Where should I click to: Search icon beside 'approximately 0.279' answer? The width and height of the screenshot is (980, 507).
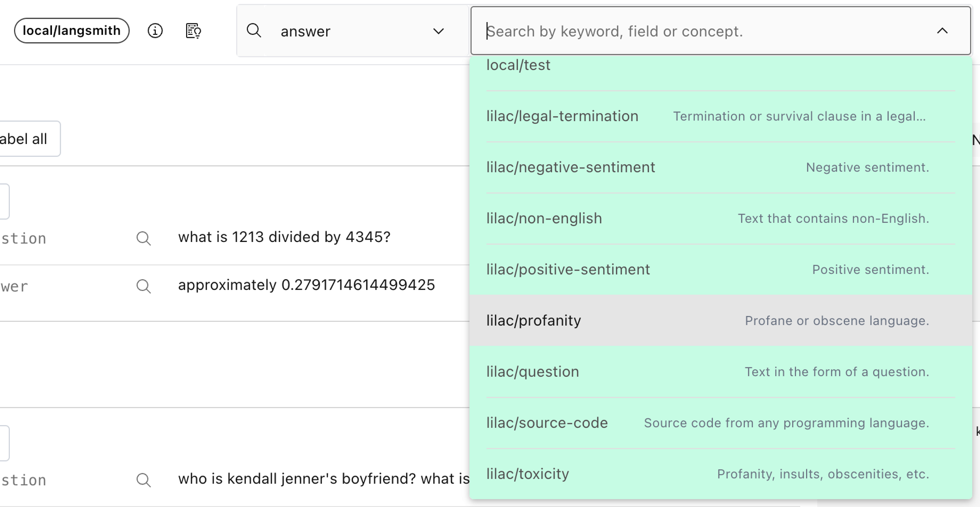[x=144, y=286]
